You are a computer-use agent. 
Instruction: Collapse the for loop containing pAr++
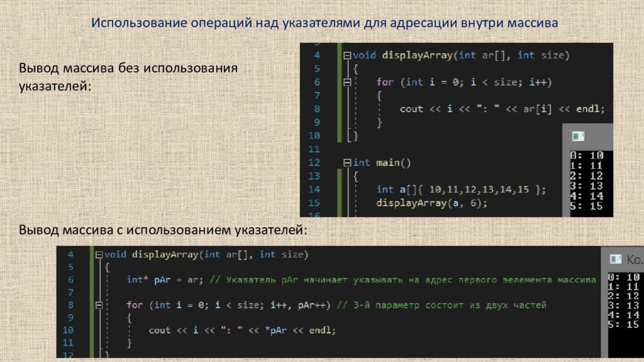(98, 305)
